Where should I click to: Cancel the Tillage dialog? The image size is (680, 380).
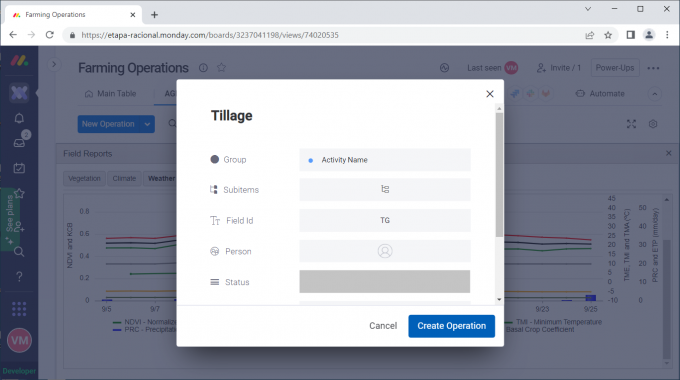pyautogui.click(x=383, y=326)
